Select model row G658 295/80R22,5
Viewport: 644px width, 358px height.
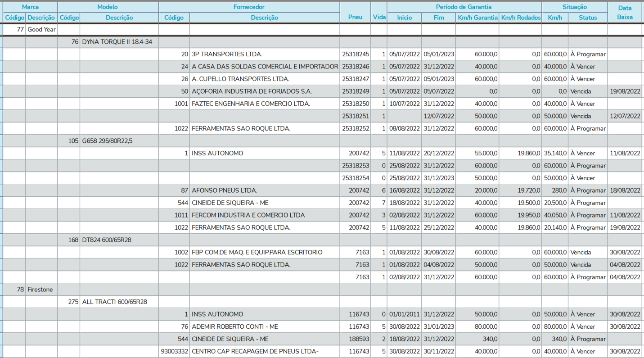(322, 141)
